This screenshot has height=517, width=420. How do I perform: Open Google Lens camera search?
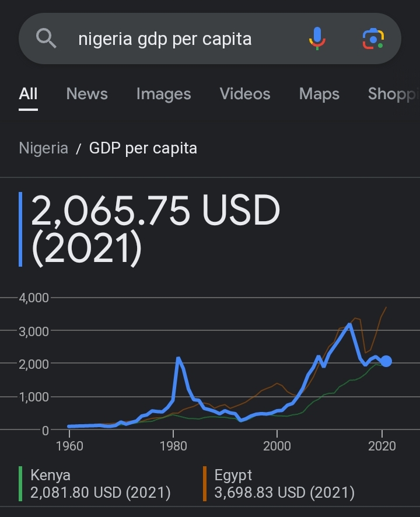[373, 39]
